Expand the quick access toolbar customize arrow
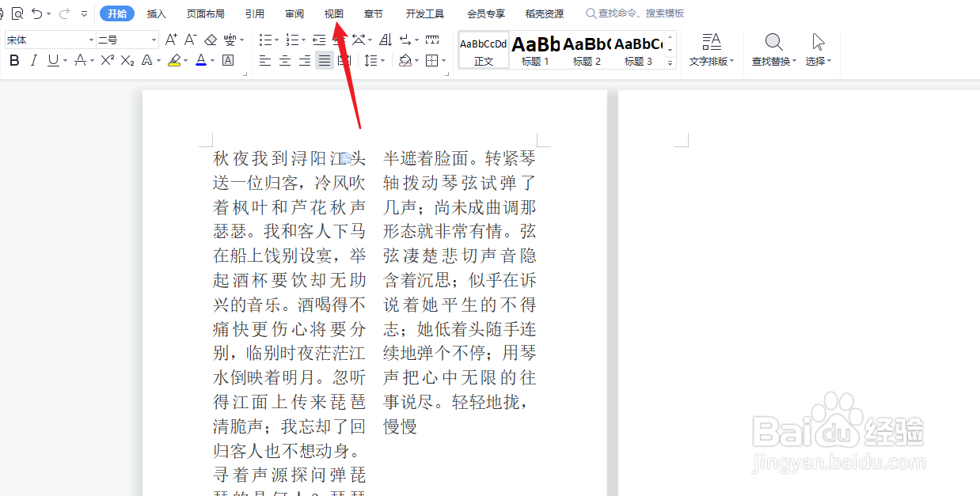Viewport: 980px width, 496px height. [x=85, y=13]
